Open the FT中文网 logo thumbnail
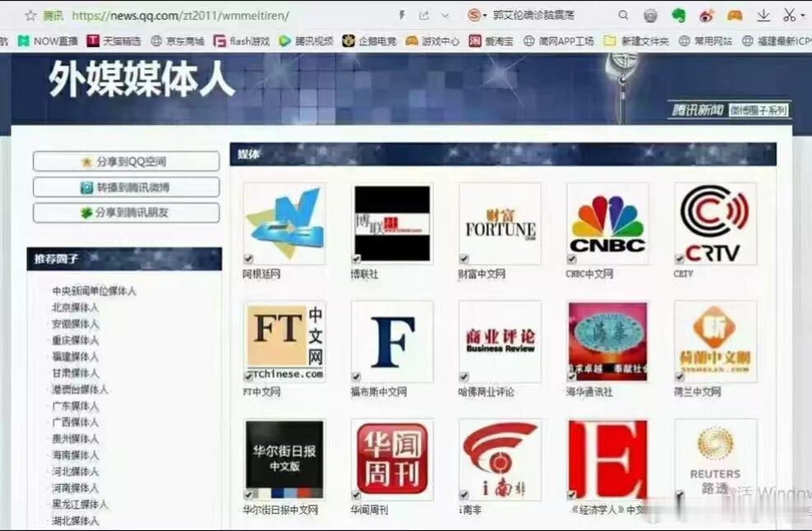The width and height of the screenshot is (812, 531). pyautogui.click(x=284, y=342)
